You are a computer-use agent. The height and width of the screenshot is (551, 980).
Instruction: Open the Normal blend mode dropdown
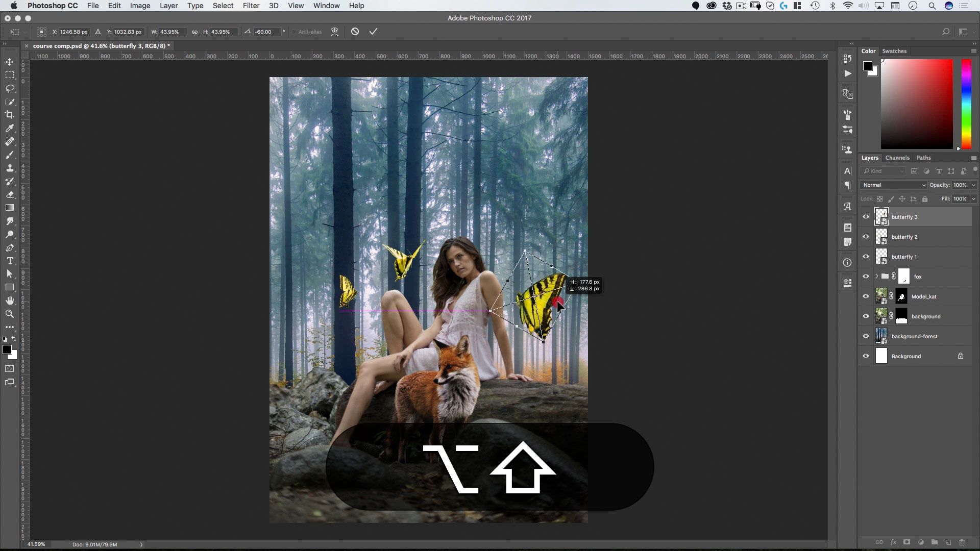[x=894, y=185]
